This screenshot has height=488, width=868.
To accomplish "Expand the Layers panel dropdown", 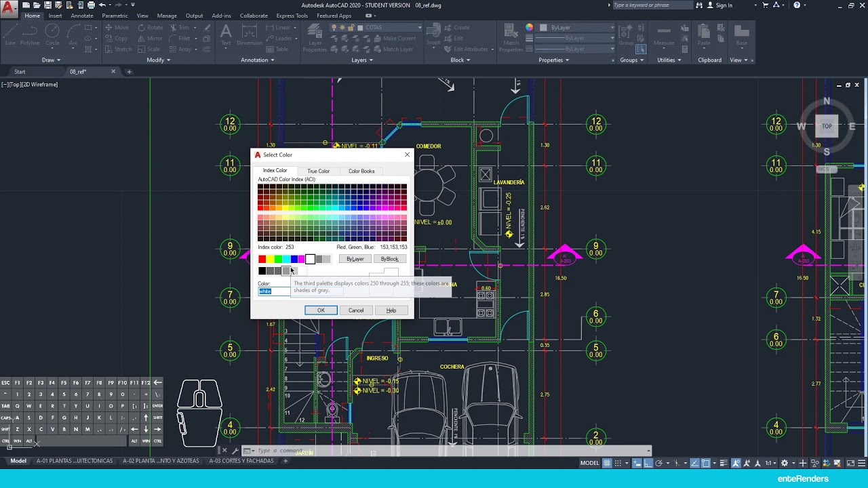I will tap(362, 60).
